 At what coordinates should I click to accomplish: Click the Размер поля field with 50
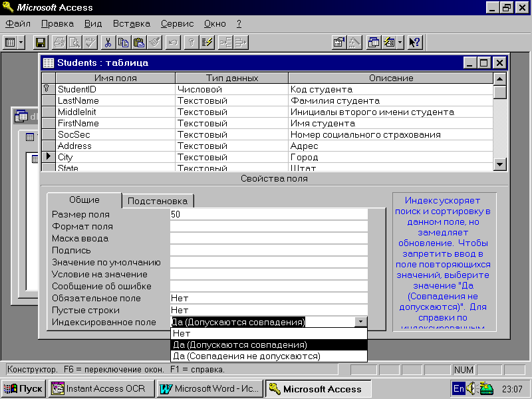(x=269, y=214)
